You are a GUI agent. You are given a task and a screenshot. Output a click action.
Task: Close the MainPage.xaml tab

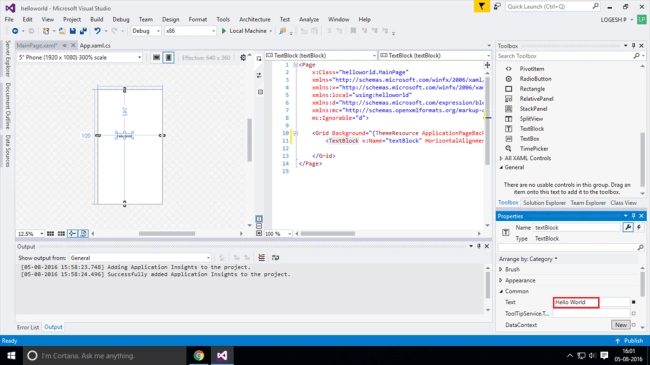pyautogui.click(x=73, y=45)
